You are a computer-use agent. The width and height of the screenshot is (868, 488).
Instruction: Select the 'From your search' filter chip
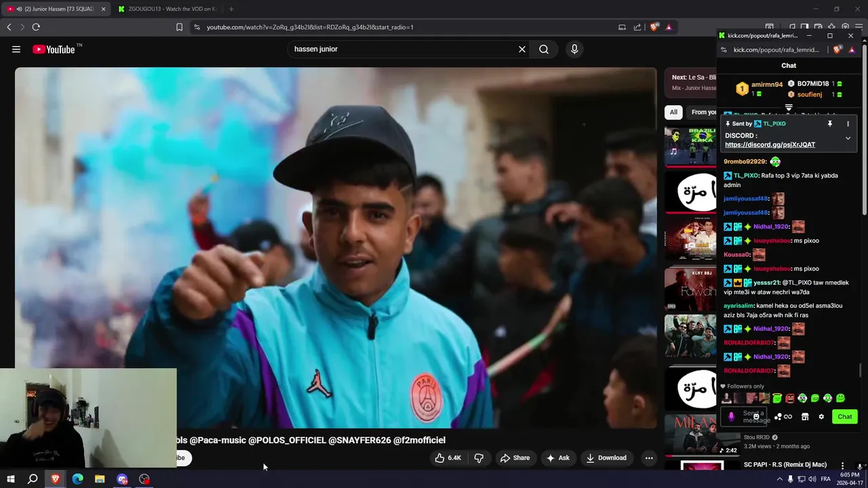(x=702, y=112)
